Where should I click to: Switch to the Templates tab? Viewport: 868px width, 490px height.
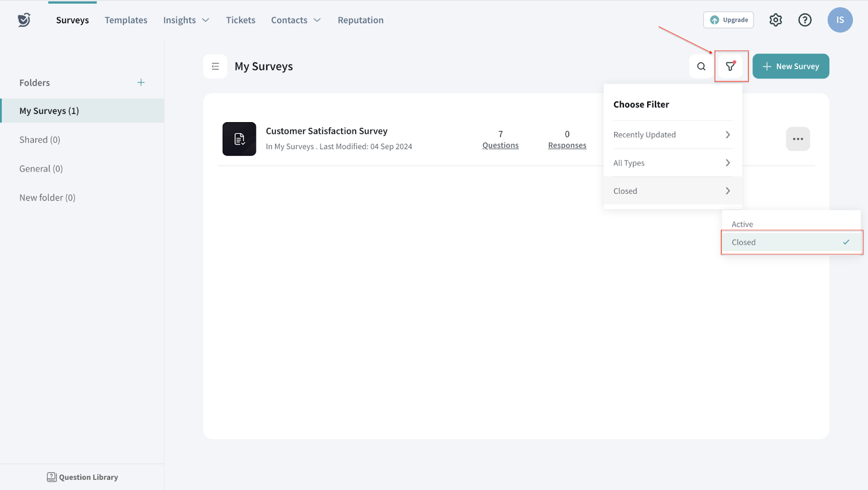click(126, 20)
